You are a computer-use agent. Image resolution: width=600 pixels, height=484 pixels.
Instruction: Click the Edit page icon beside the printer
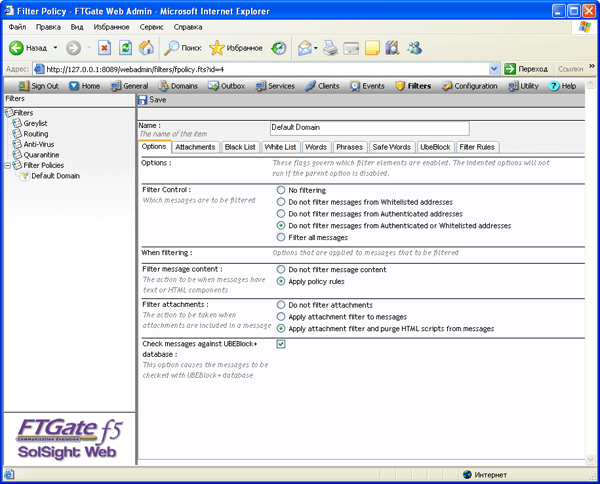351,48
